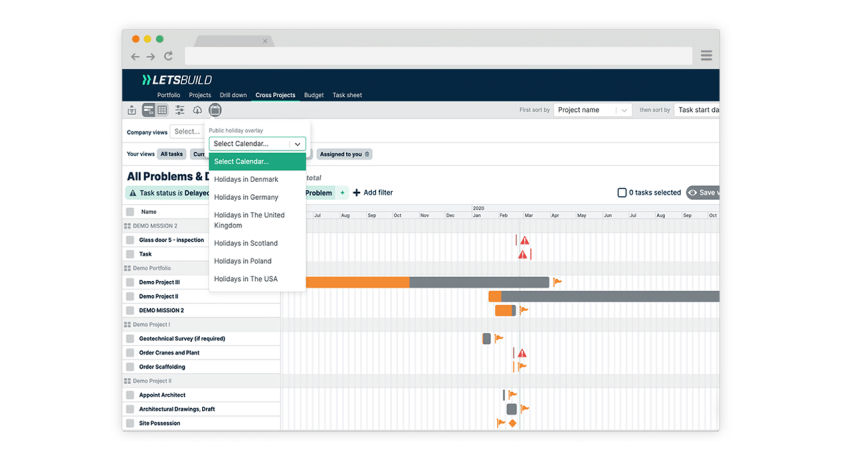Image resolution: width=847 pixels, height=460 pixels.
Task: Select the 'All tasks' view chip
Action: [172, 155]
